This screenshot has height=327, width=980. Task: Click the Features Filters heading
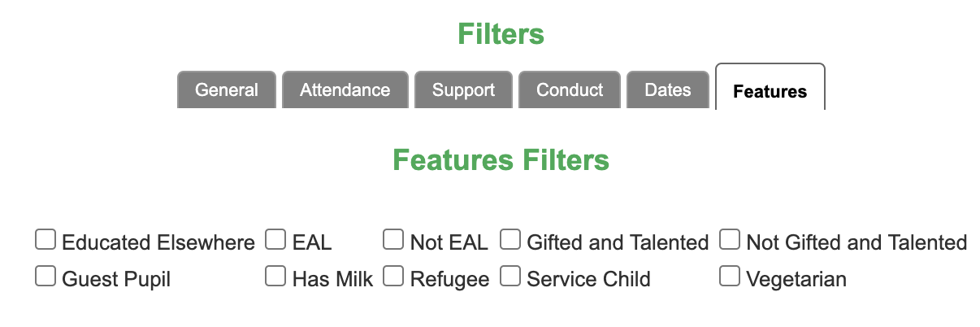pyautogui.click(x=501, y=160)
